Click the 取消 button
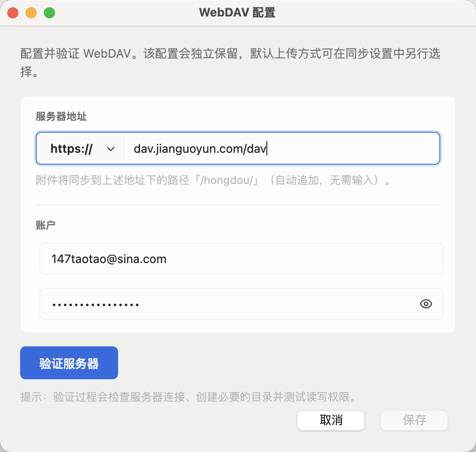Viewport: 476px width, 452px height. 330,420
